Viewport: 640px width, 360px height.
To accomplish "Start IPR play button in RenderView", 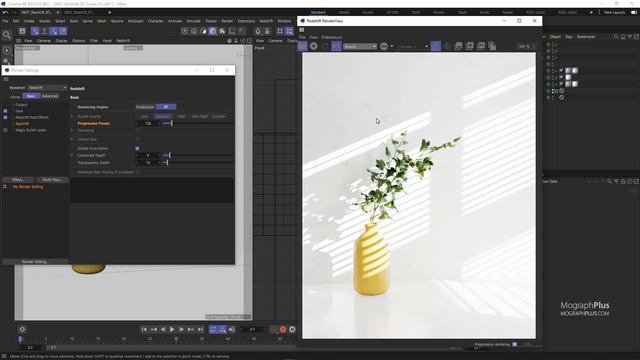I will click(x=313, y=46).
